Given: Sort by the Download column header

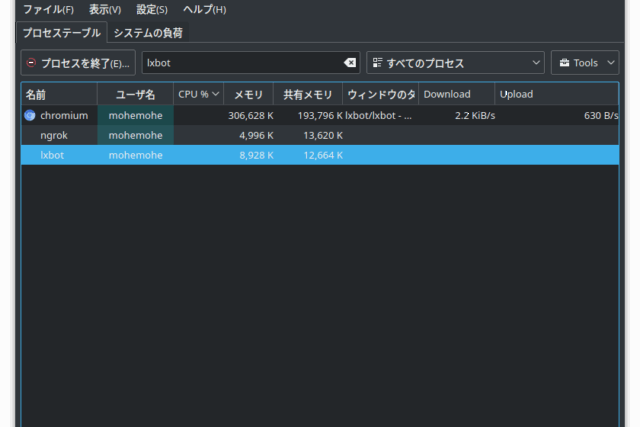Looking at the screenshot, I should point(456,94).
